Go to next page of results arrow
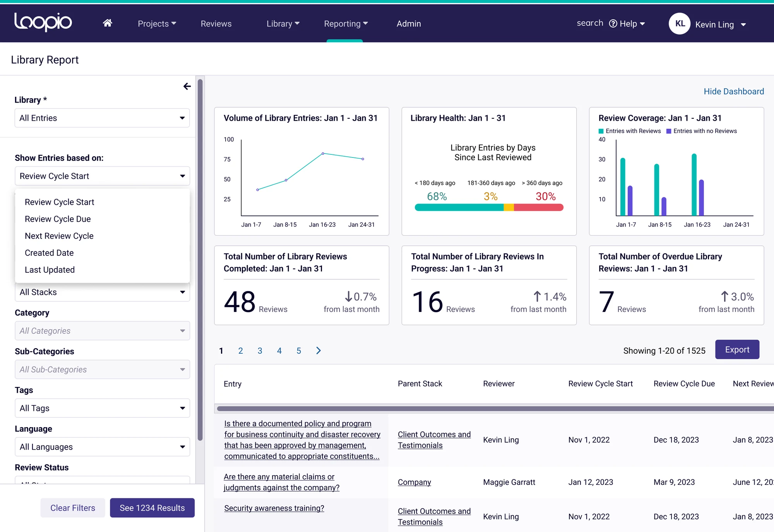The image size is (774, 532). click(x=318, y=351)
